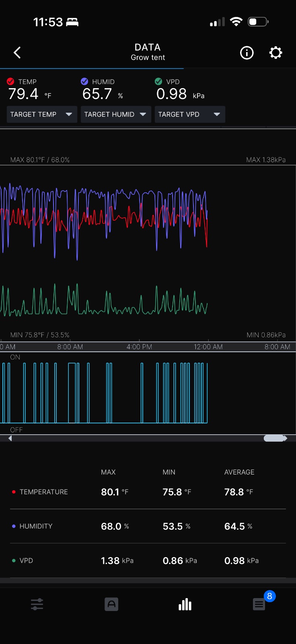
Task: Expand the TARGET VPD dropdown
Action: pyautogui.click(x=190, y=114)
